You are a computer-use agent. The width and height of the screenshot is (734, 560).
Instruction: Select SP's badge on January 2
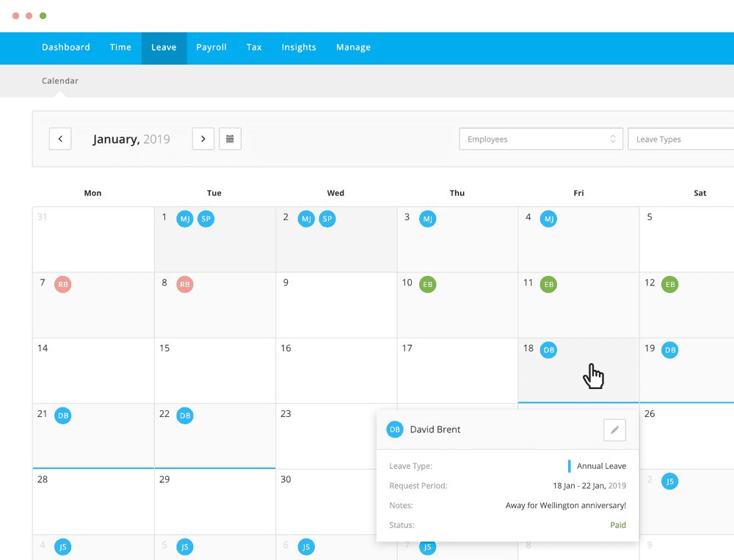pos(327,218)
